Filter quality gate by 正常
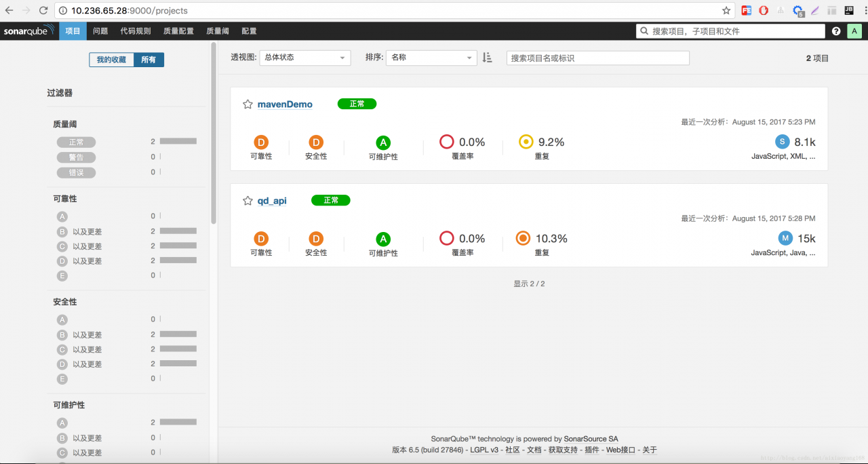 76,142
